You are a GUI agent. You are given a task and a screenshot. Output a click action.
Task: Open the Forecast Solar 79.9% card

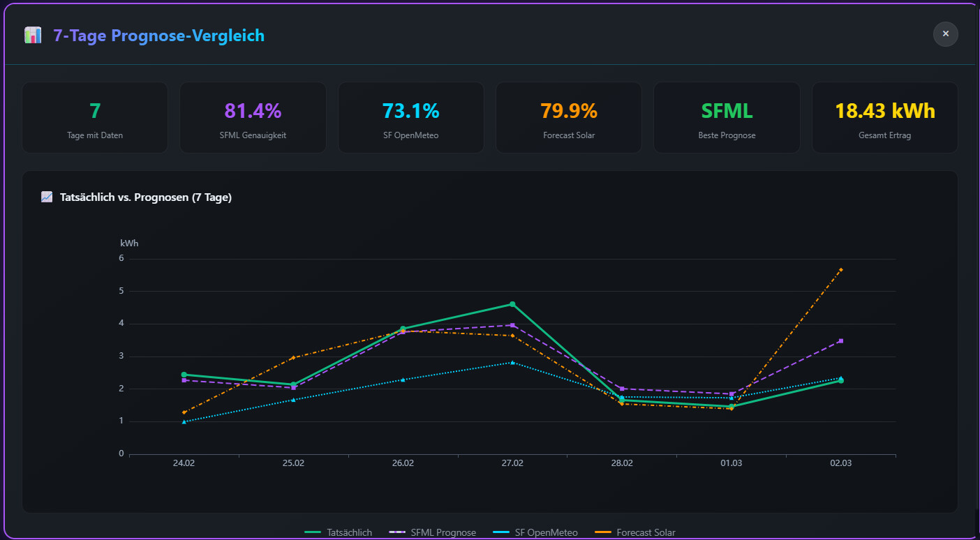pyautogui.click(x=569, y=117)
